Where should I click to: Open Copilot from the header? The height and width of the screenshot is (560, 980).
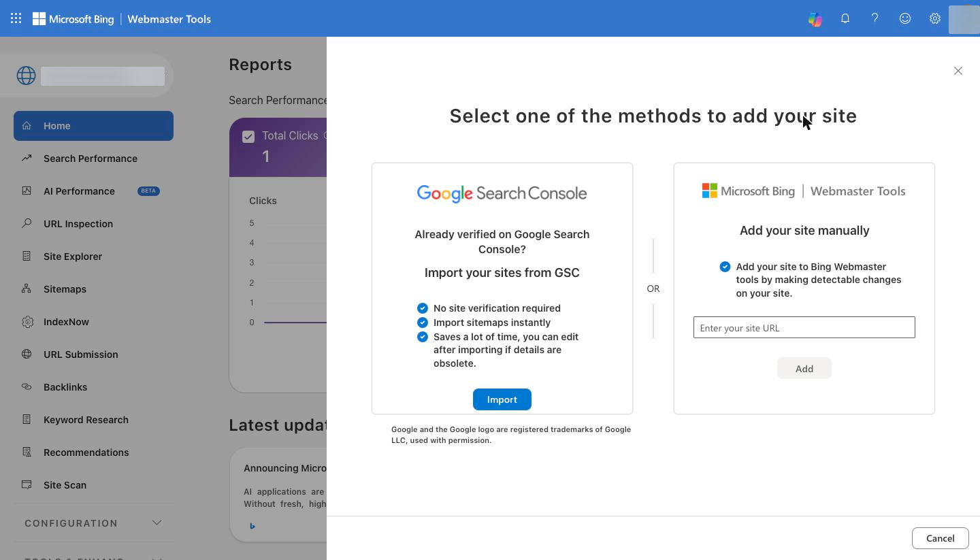815,19
